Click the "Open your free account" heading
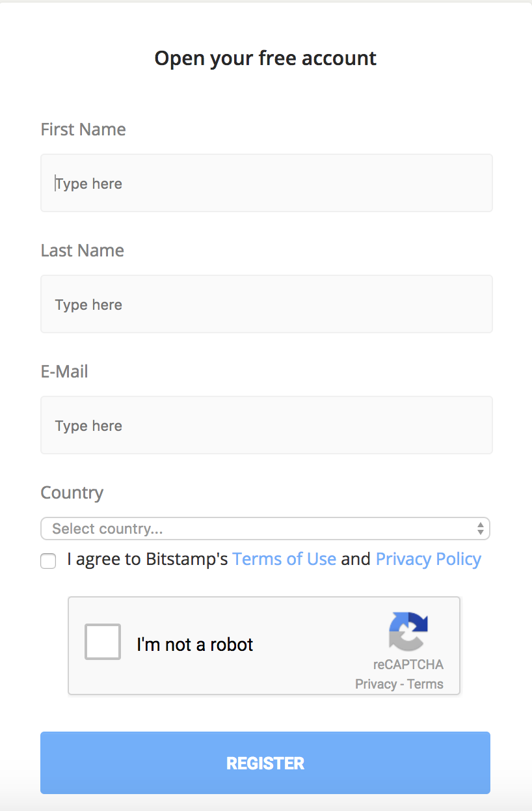 tap(265, 59)
